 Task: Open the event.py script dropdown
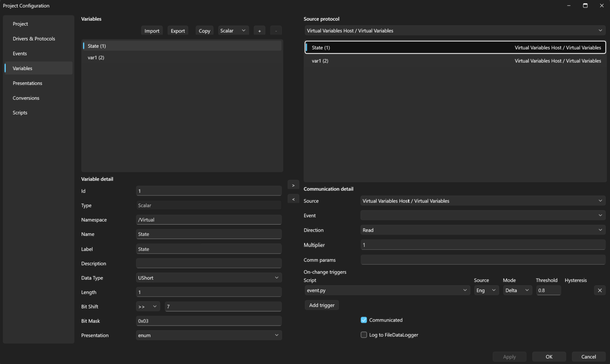click(387, 291)
